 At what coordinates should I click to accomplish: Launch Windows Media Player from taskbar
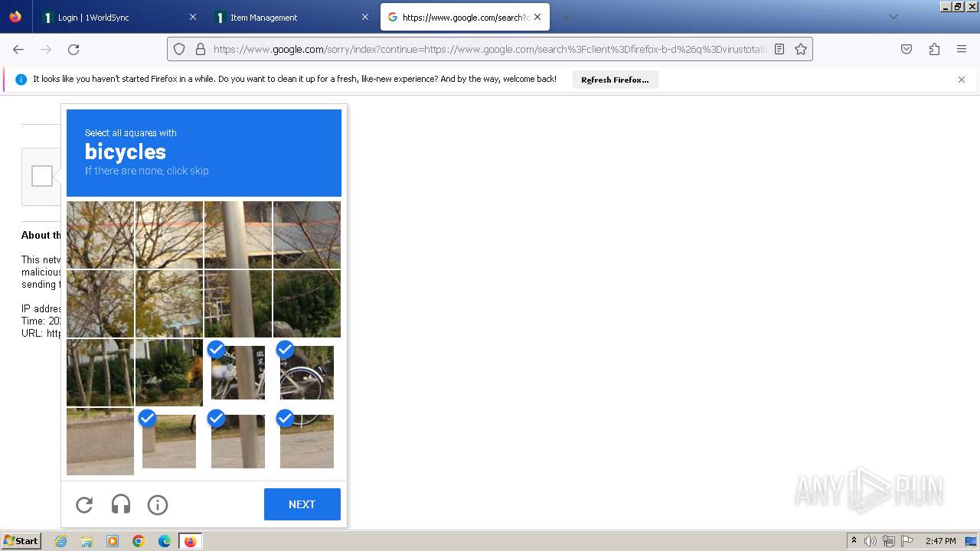pyautogui.click(x=113, y=541)
